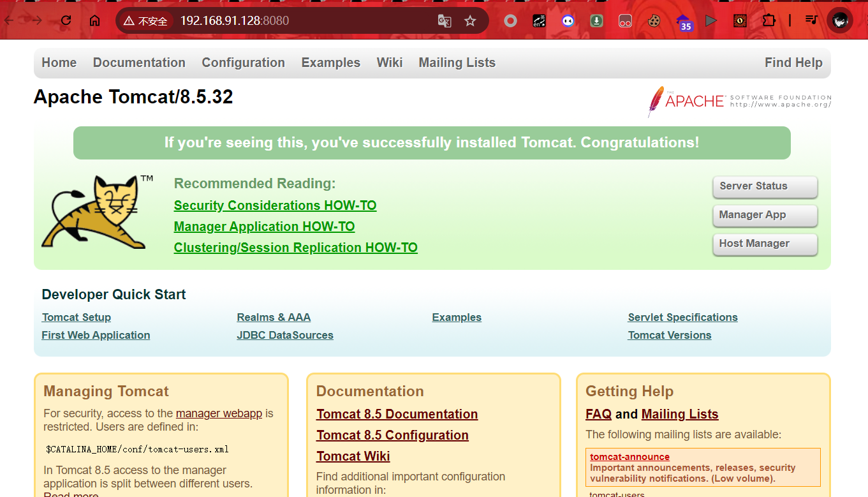Open Security Considerations HOW-TO link
Viewport: 868px width, 497px height.
pyautogui.click(x=275, y=205)
